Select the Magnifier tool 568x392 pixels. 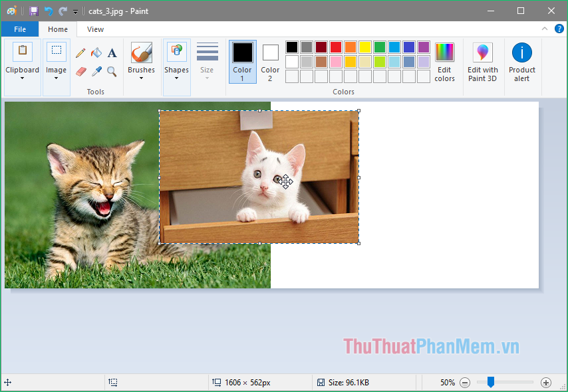click(x=111, y=71)
